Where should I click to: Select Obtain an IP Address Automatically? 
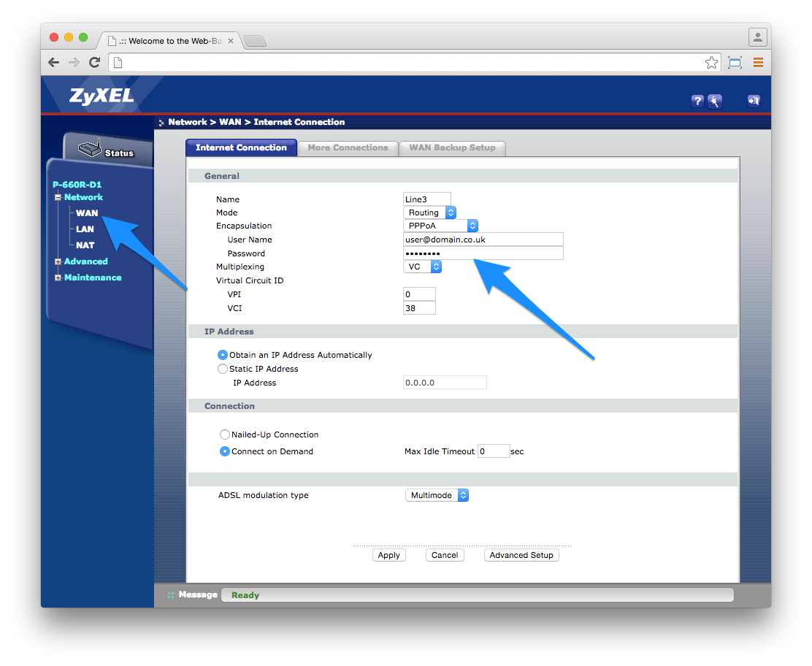222,355
